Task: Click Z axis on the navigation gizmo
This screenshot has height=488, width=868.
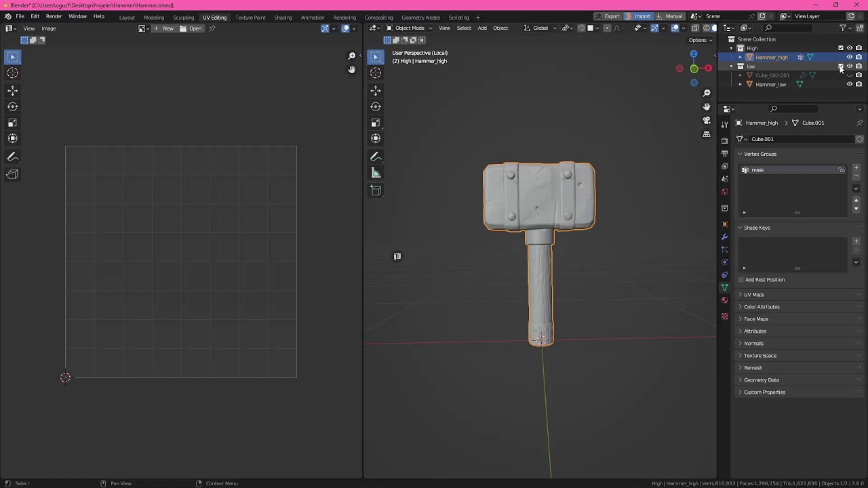Action: tap(693, 54)
